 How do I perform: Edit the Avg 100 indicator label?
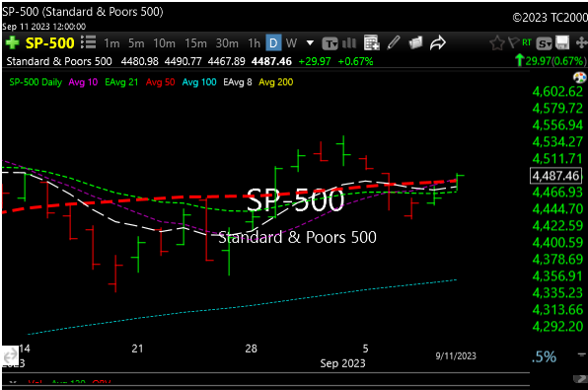199,82
